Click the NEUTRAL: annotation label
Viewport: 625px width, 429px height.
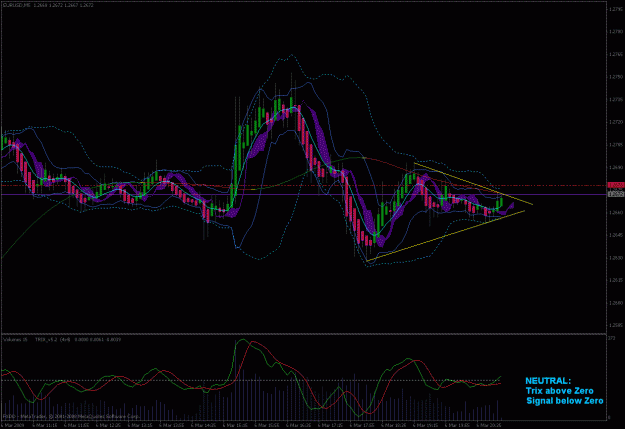(548, 381)
